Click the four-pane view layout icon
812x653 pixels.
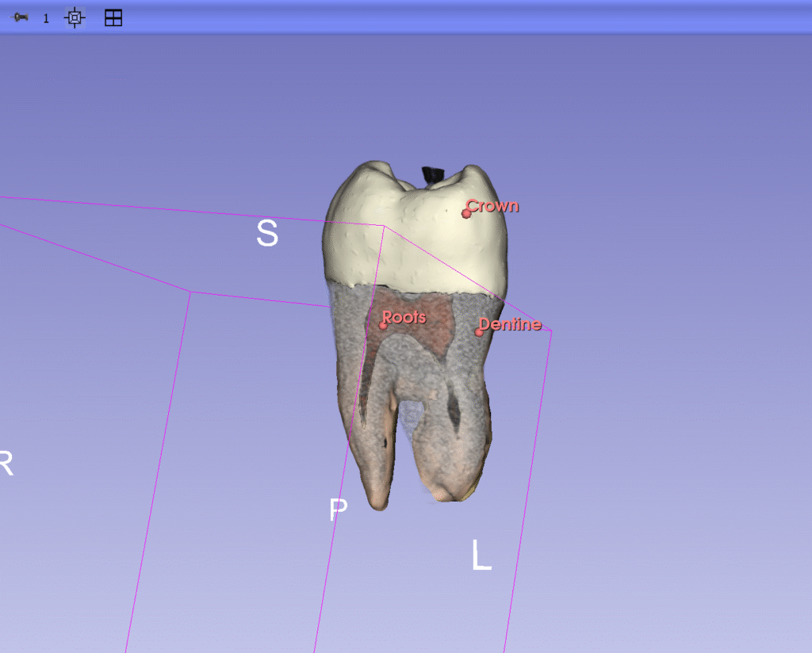point(113,17)
